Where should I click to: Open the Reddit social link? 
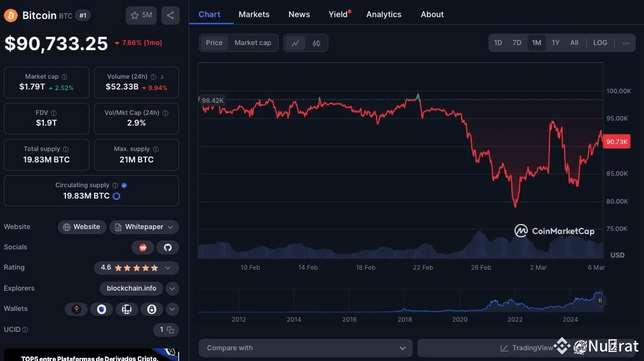click(x=142, y=247)
